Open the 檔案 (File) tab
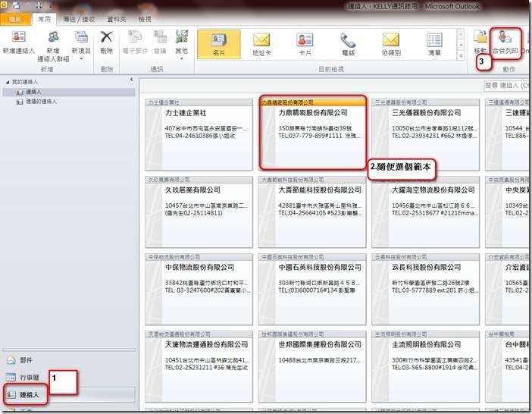This screenshot has height=414, width=532. click(x=15, y=20)
